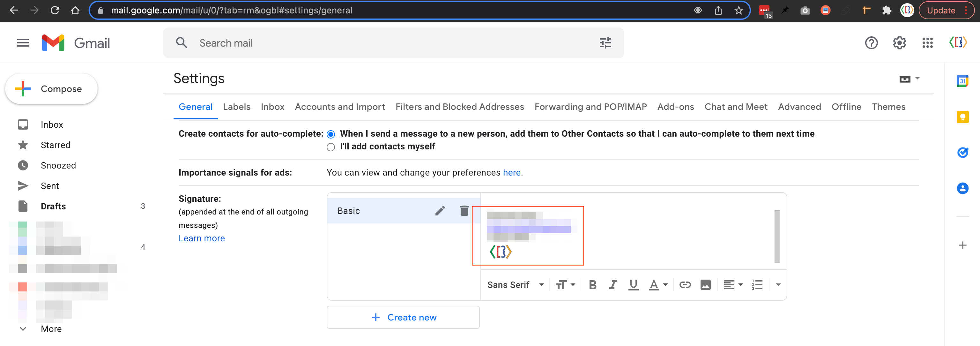980x346 pixels.
Task: Expand more formatting options arrow
Action: (778, 285)
